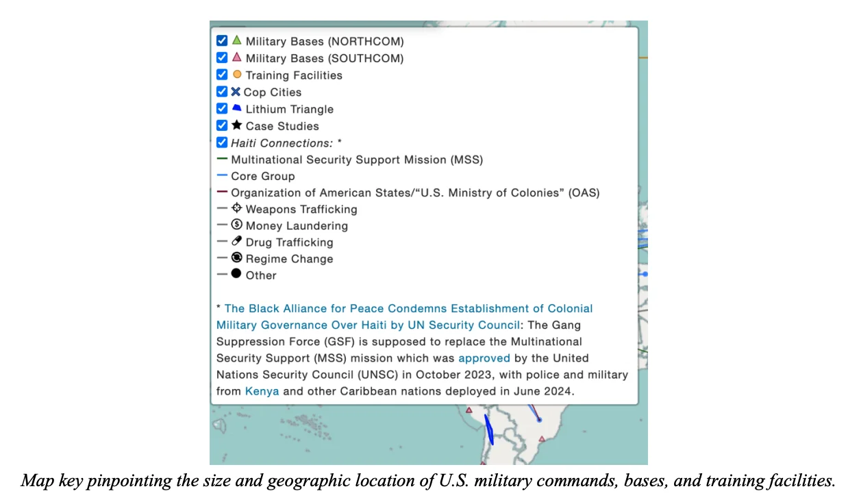Uncheck the Haiti Connections checkbox
Viewport: 848px width, 504px height.
click(x=222, y=142)
